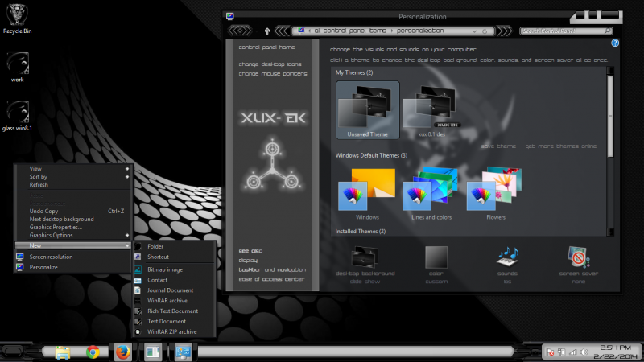Select Next desktop background
Image resolution: width=644 pixels, height=362 pixels.
[73, 219]
